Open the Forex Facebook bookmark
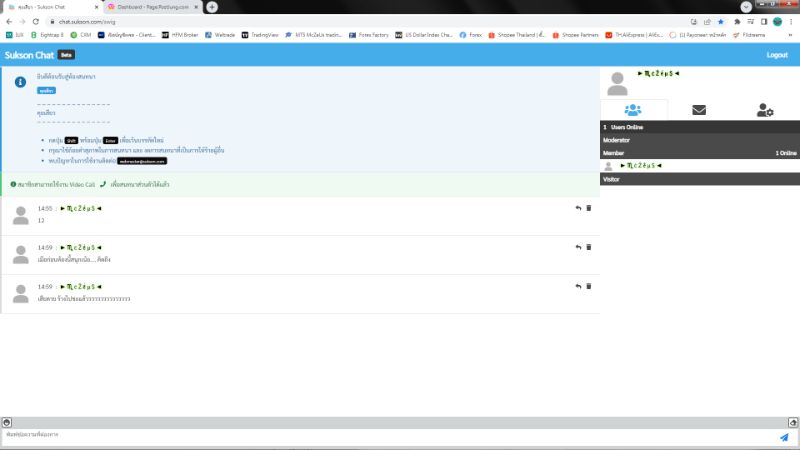This screenshot has width=800, height=450. pyautogui.click(x=470, y=35)
